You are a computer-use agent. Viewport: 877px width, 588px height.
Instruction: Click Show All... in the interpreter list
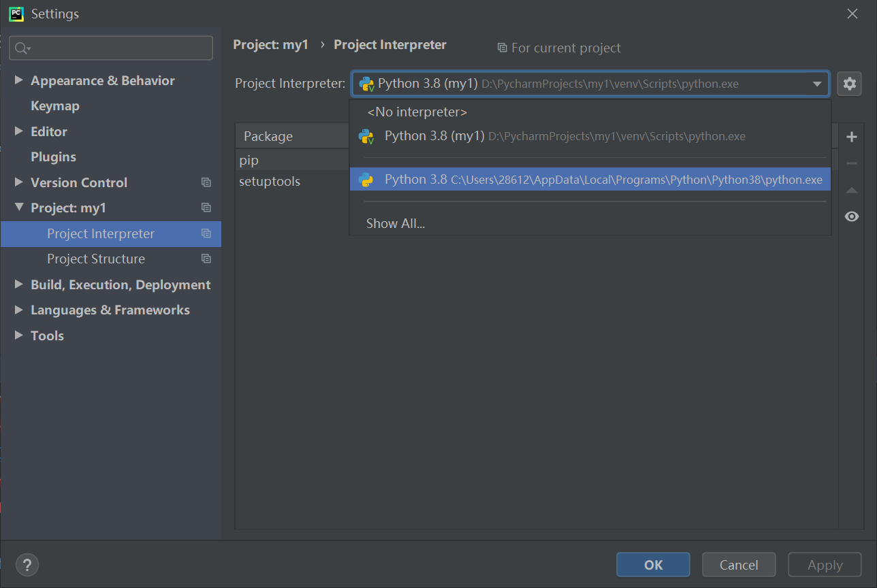click(x=395, y=223)
